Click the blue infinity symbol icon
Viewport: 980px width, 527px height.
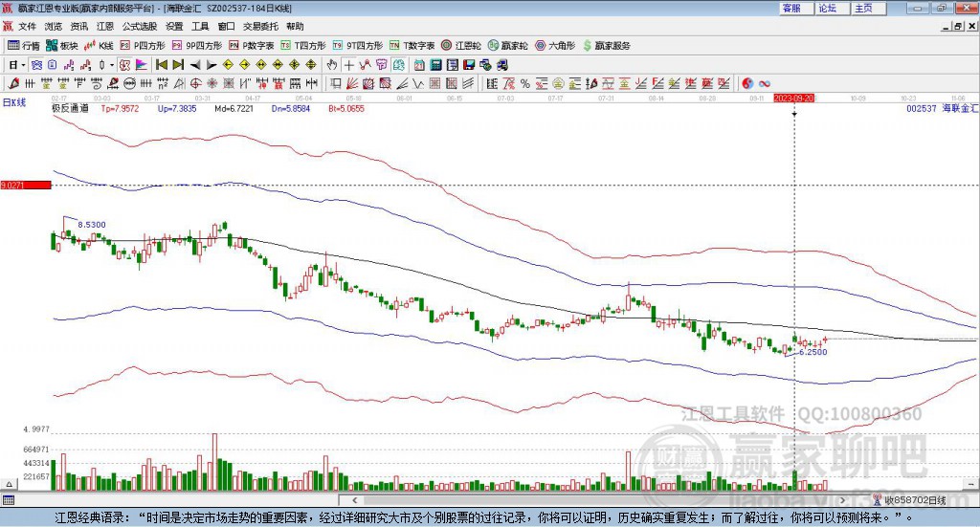click(764, 83)
